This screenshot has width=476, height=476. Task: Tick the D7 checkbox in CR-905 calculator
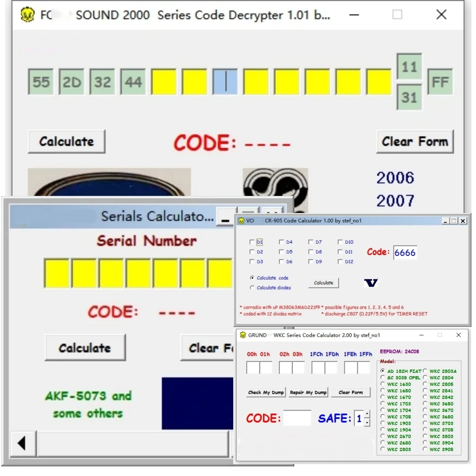click(x=311, y=242)
